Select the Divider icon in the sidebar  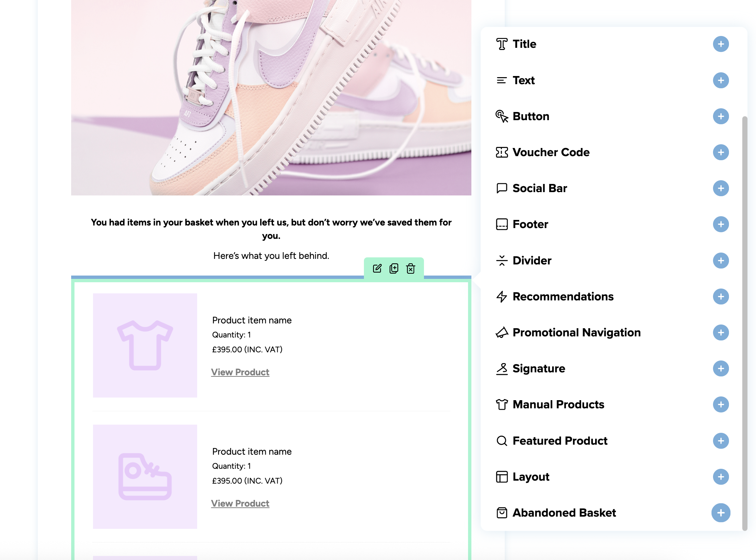pyautogui.click(x=502, y=260)
